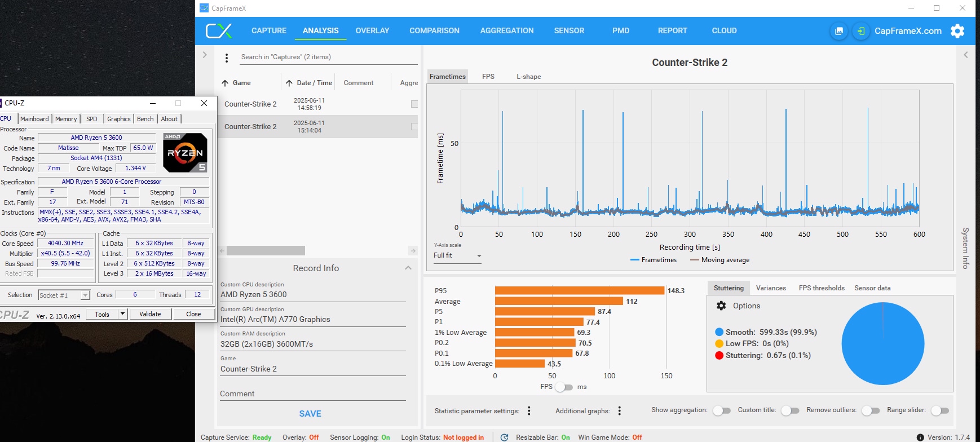Open the PMD tab
The height and width of the screenshot is (442, 980).
621,31
